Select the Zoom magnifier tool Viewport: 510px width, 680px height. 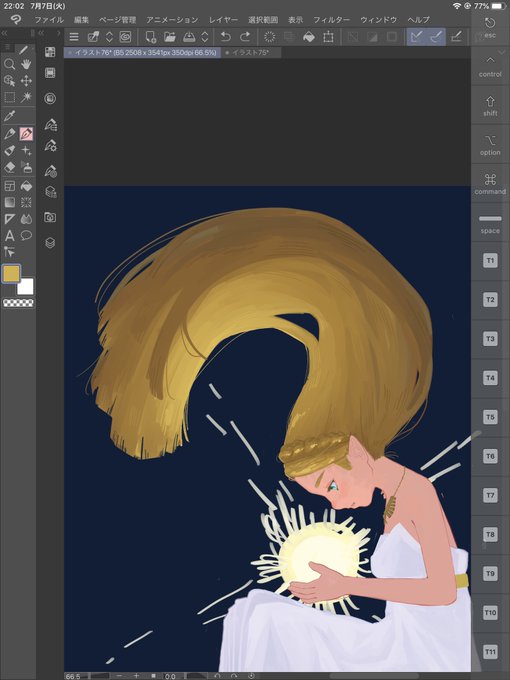(10, 65)
